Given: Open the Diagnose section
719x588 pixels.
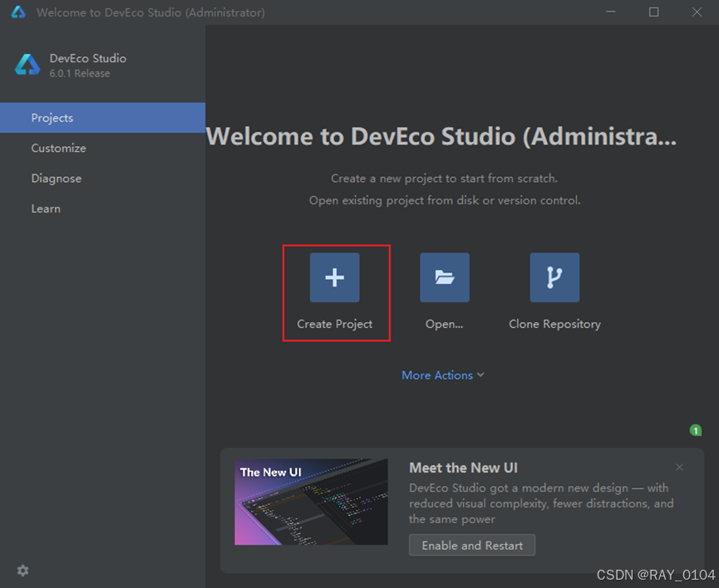Looking at the screenshot, I should (103, 179).
